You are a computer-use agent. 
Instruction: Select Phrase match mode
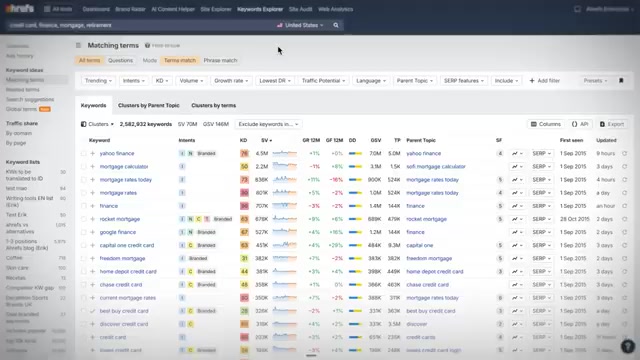click(220, 60)
